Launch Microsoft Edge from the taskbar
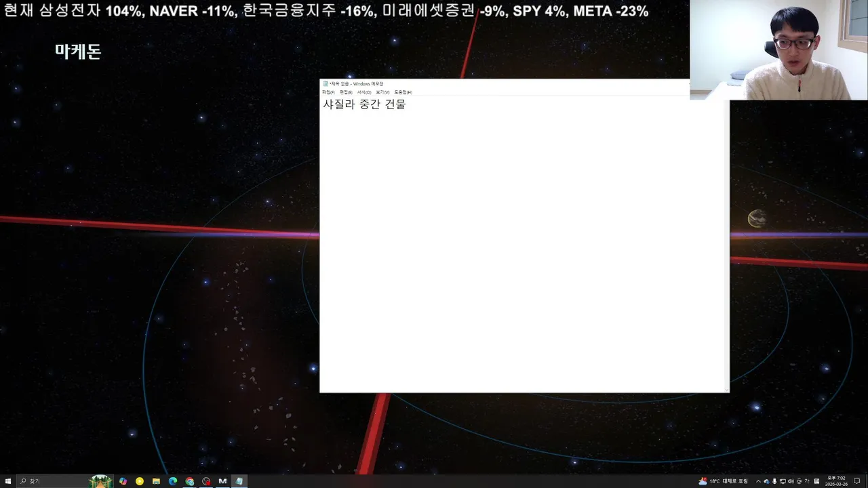Screen dimensions: 868x488 point(173,481)
